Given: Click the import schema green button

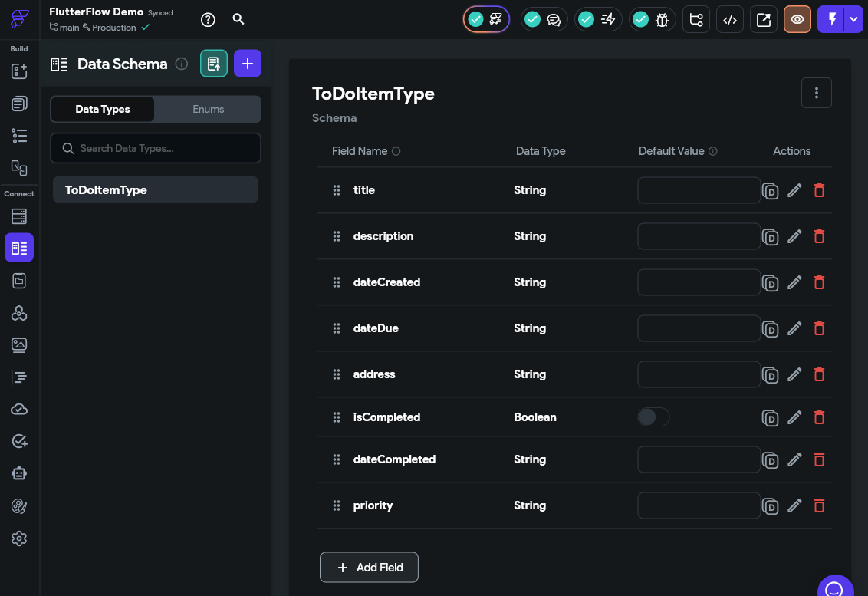Looking at the screenshot, I should (214, 63).
